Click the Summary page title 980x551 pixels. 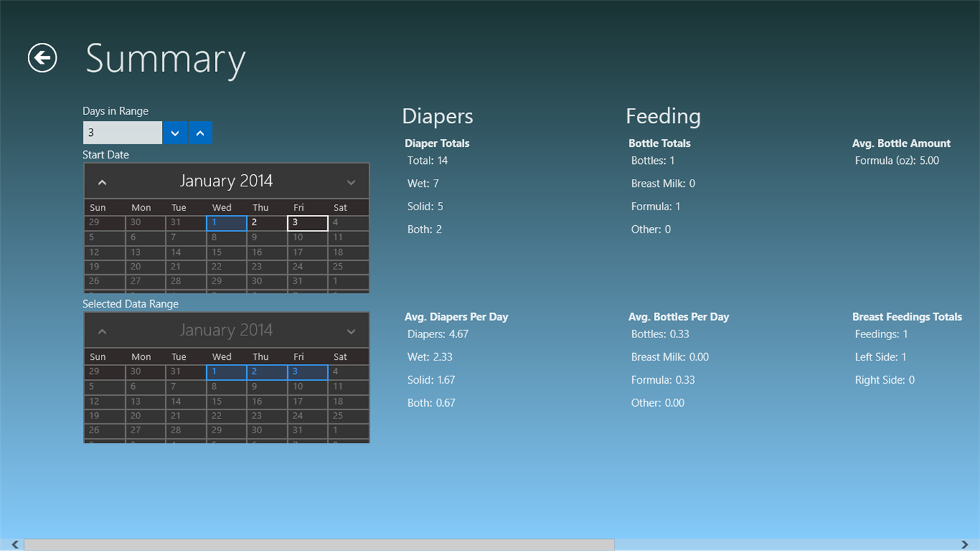[x=165, y=60]
